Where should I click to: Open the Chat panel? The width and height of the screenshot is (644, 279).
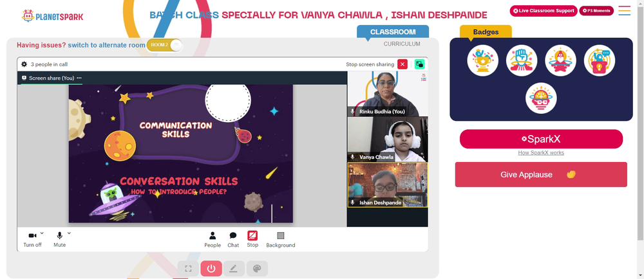(233, 239)
